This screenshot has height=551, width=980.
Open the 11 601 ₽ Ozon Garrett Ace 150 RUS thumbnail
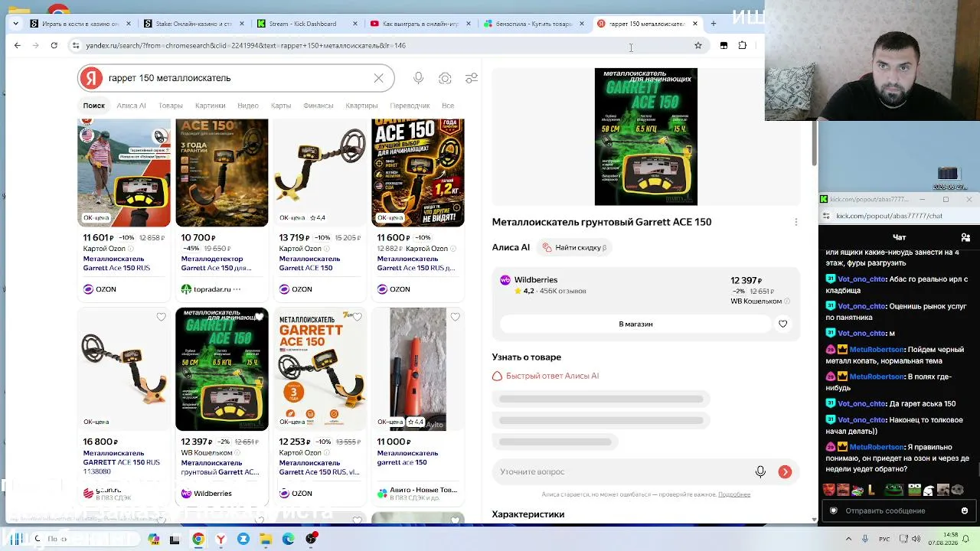(x=124, y=173)
